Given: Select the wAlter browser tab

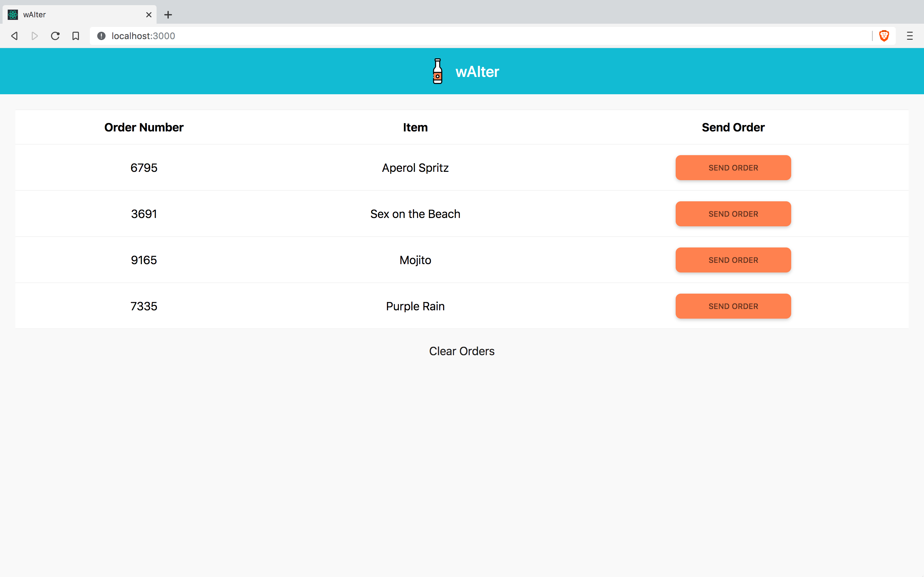Looking at the screenshot, I should 76,15.
